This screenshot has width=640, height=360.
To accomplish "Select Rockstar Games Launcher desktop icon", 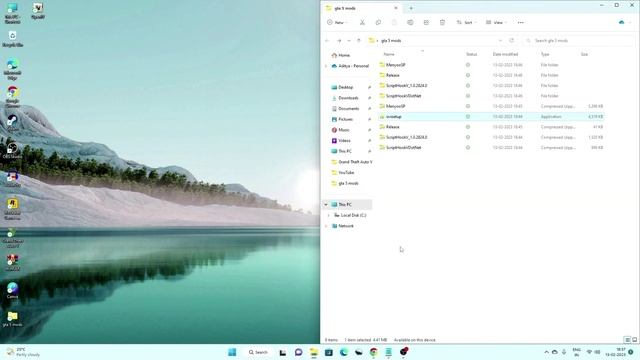I will [12, 209].
